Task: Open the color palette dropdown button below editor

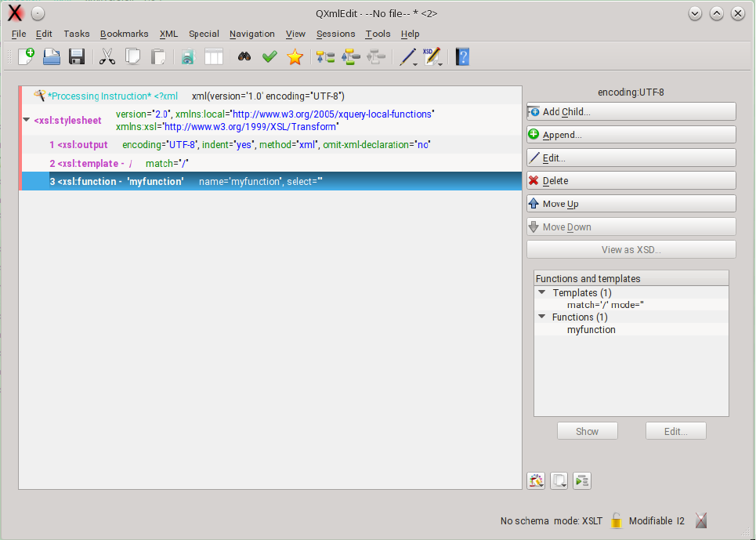Action: (536, 480)
